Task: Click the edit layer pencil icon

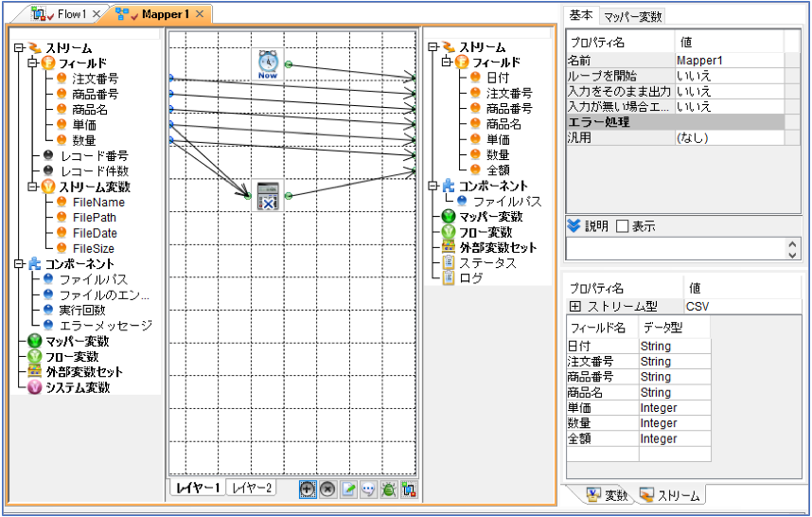Action: [x=348, y=489]
